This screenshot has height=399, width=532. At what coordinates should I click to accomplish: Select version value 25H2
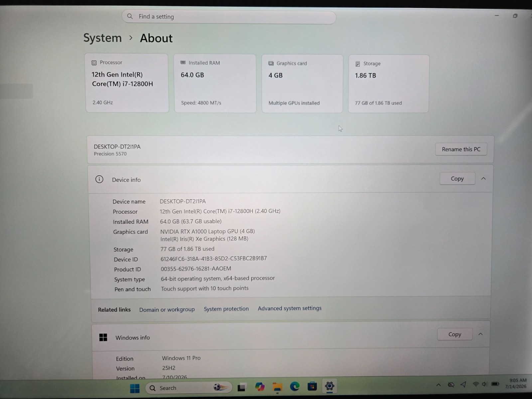169,368
